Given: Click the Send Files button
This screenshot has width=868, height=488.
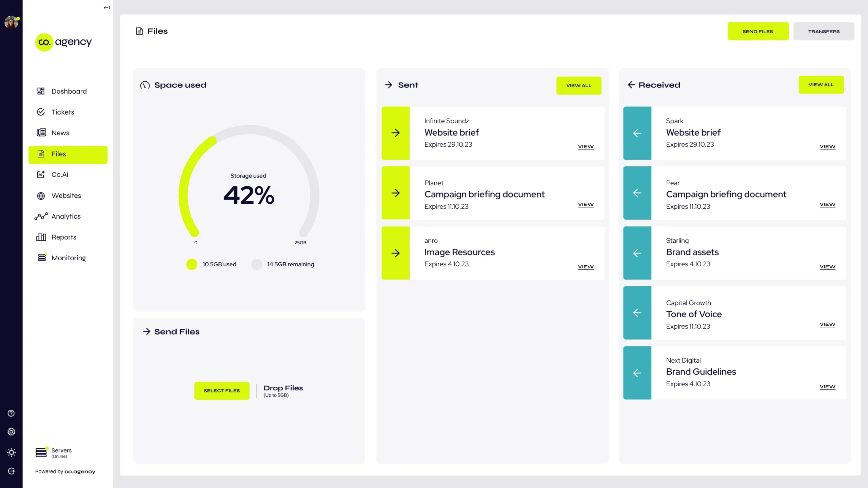Looking at the screenshot, I should point(758,31).
